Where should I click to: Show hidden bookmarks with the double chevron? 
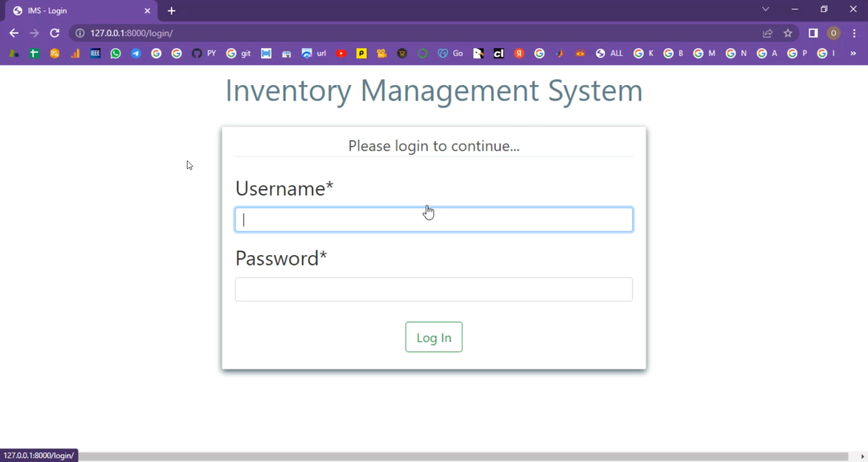(x=853, y=53)
